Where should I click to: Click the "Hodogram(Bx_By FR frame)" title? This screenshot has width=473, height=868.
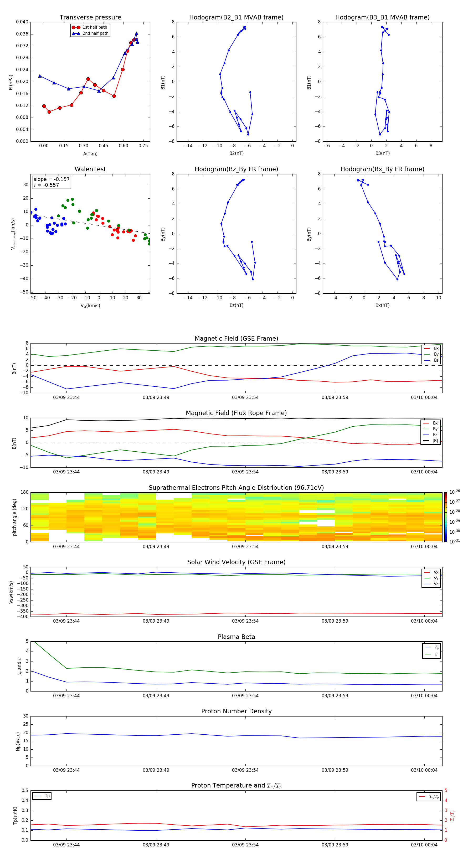coord(382,169)
